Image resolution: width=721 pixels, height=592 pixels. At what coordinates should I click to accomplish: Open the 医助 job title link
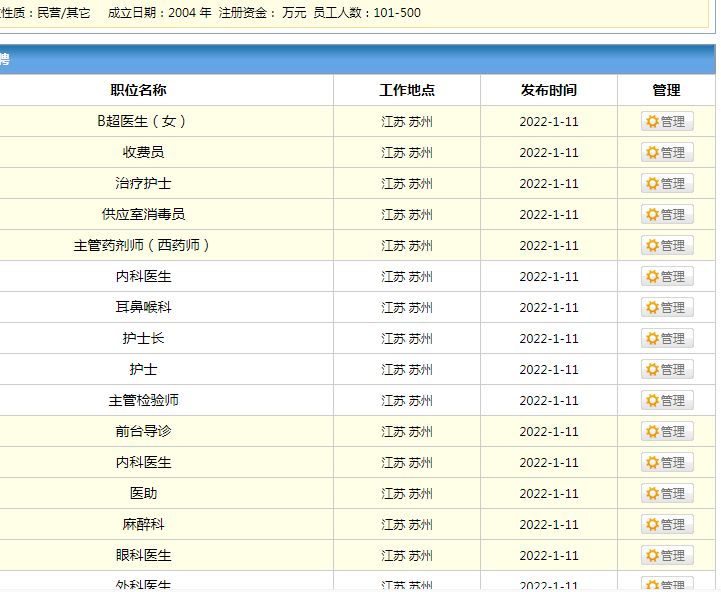pyautogui.click(x=143, y=493)
